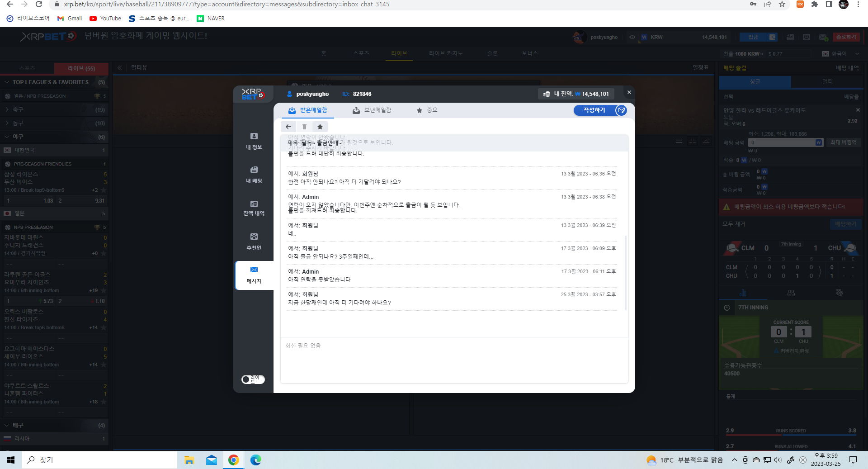Click the message list vertical scrollbar
Viewport: 868px width, 469px height.
[626, 271]
